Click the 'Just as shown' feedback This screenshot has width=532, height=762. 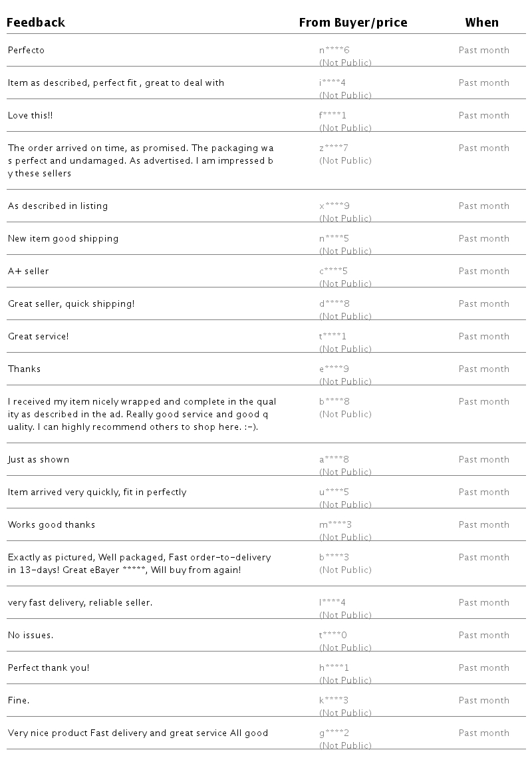(x=39, y=459)
